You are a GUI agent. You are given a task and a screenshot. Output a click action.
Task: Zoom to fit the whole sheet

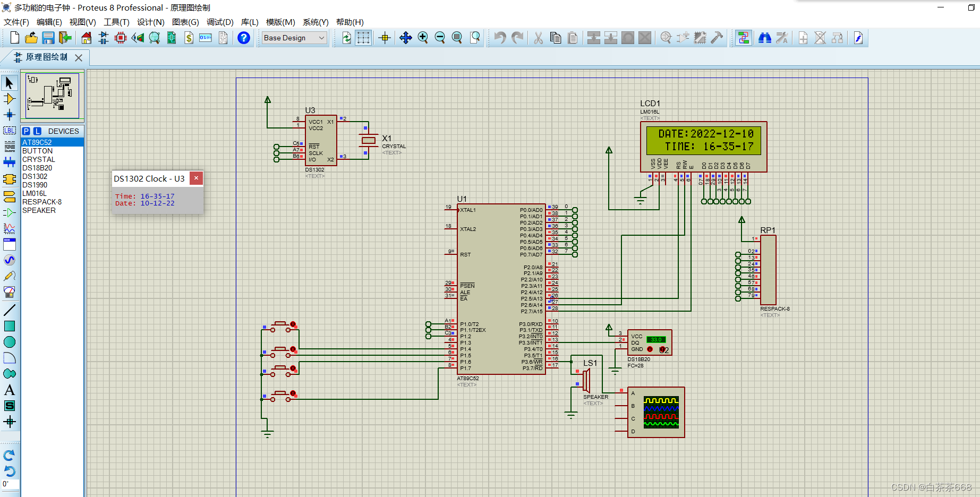coord(457,38)
